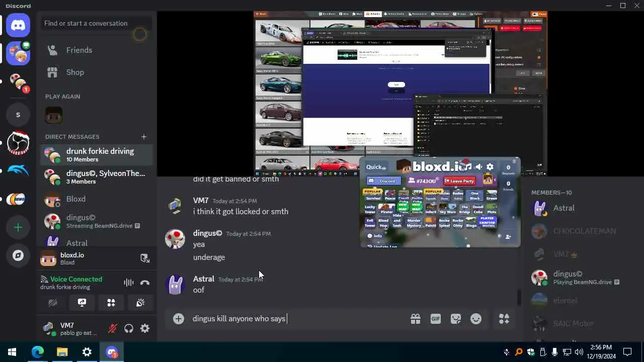
Task: Open the OBS-logo server in sidebar
Action: point(18,143)
